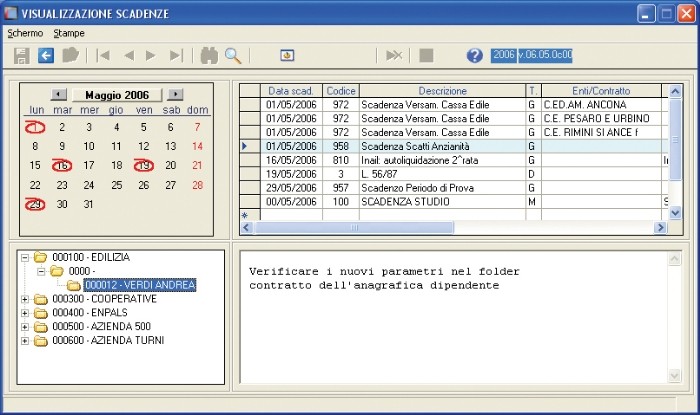Go to previous month in calendar
Viewport: 700px width, 415px height.
click(58, 95)
